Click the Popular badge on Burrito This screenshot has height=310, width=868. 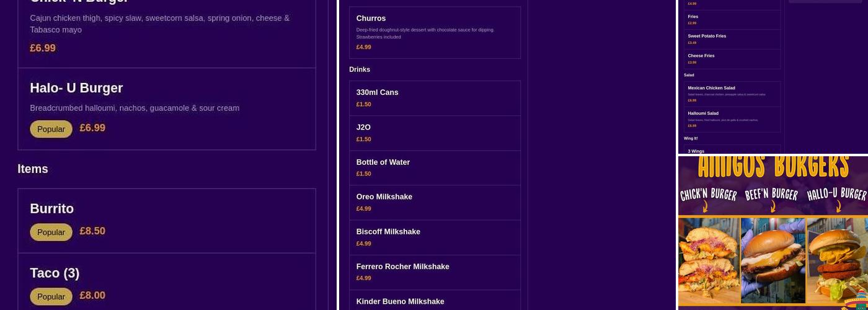pyautogui.click(x=51, y=232)
